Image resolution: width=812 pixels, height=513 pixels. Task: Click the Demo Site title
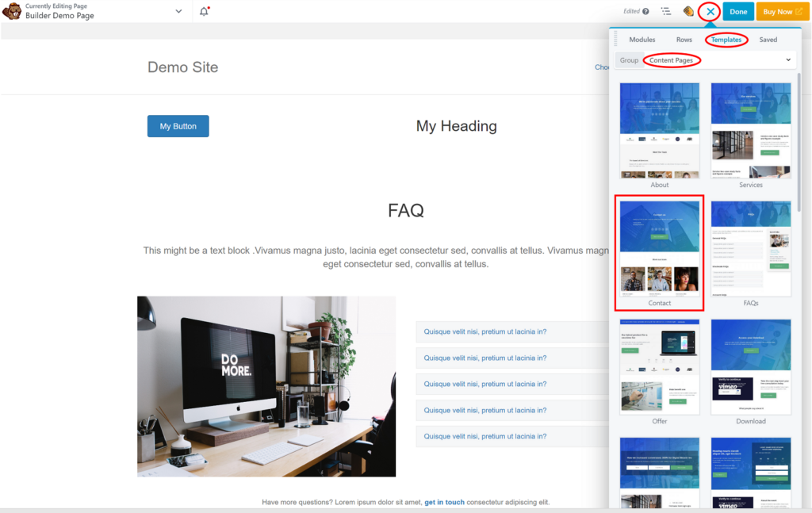pyautogui.click(x=183, y=67)
